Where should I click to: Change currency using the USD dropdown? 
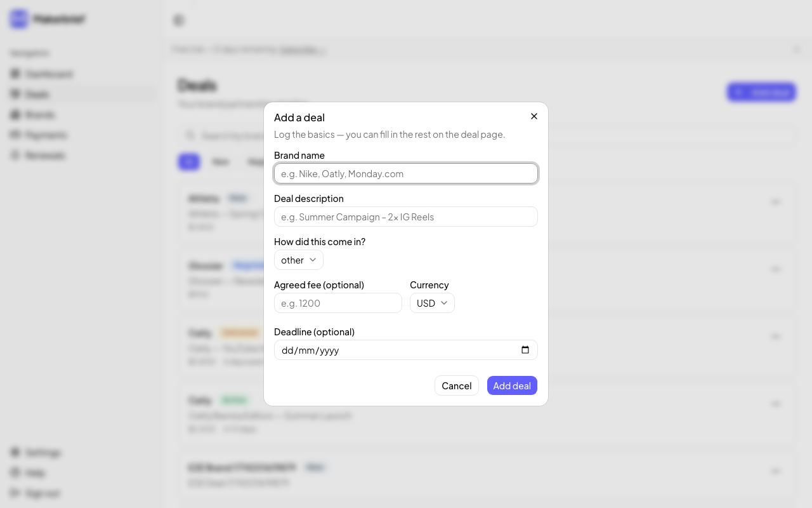coord(432,303)
